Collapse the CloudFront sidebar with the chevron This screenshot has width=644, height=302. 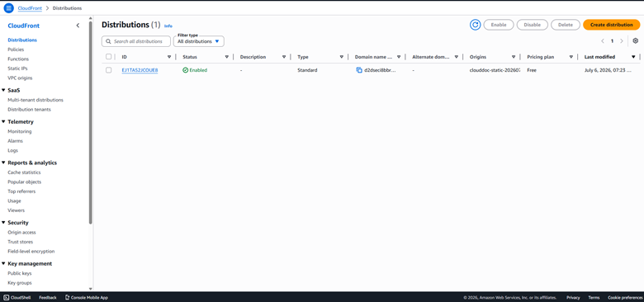78,26
